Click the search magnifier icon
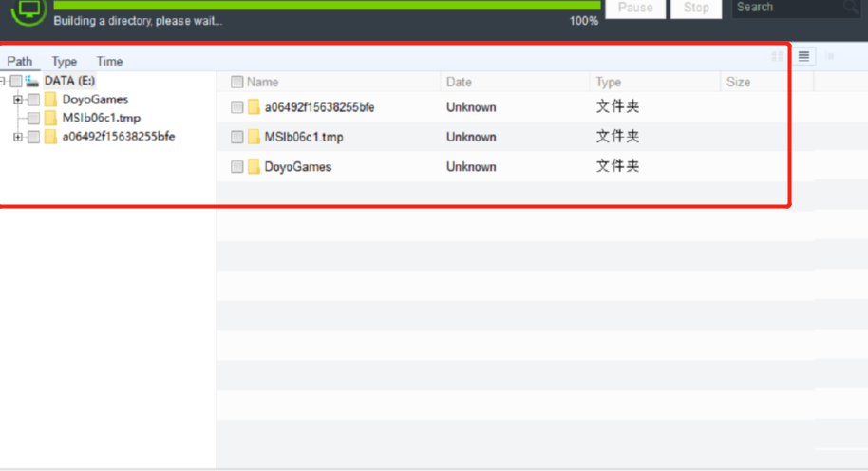Viewport: 868px width, 471px height. (850, 8)
